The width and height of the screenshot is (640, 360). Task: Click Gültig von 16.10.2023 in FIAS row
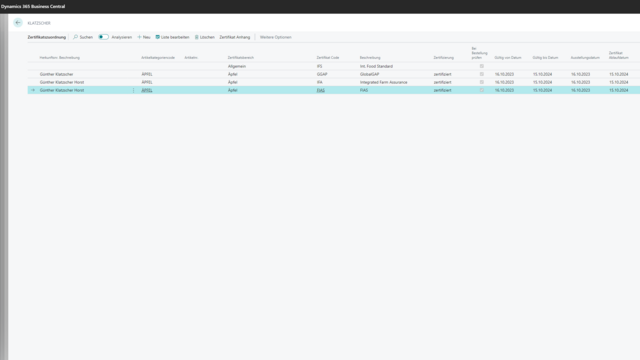pyautogui.click(x=504, y=90)
